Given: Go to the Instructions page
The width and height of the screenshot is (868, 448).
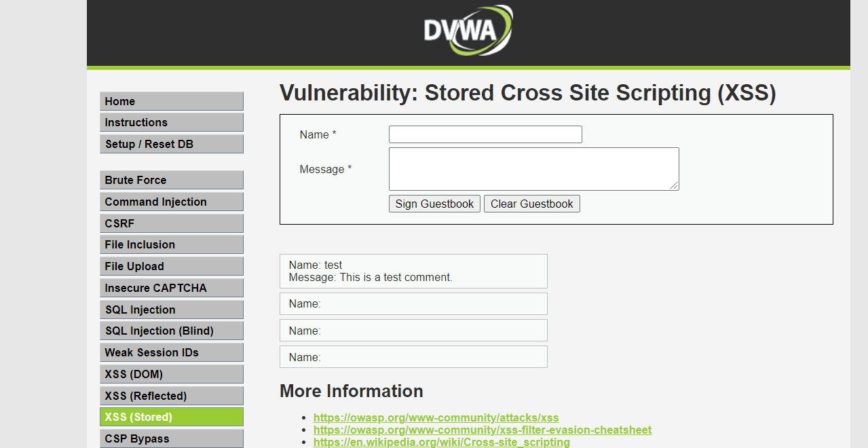Looking at the screenshot, I should (171, 122).
